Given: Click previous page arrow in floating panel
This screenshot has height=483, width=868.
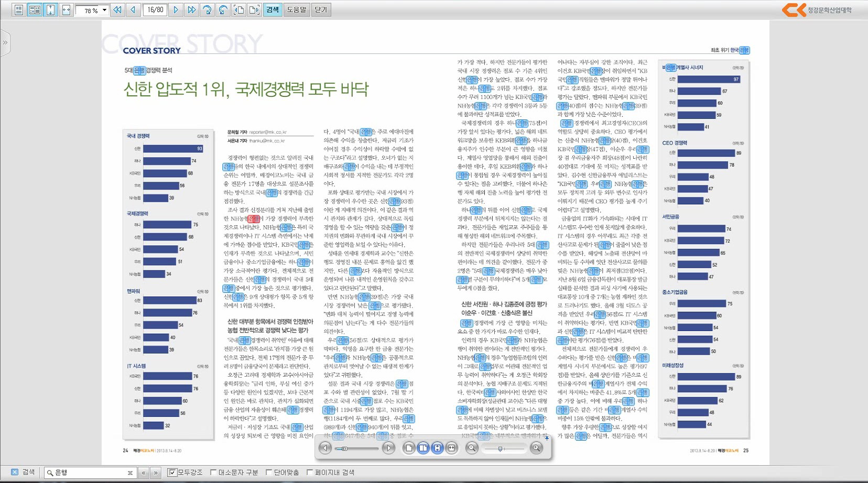Looking at the screenshot, I should pyautogui.click(x=325, y=448).
